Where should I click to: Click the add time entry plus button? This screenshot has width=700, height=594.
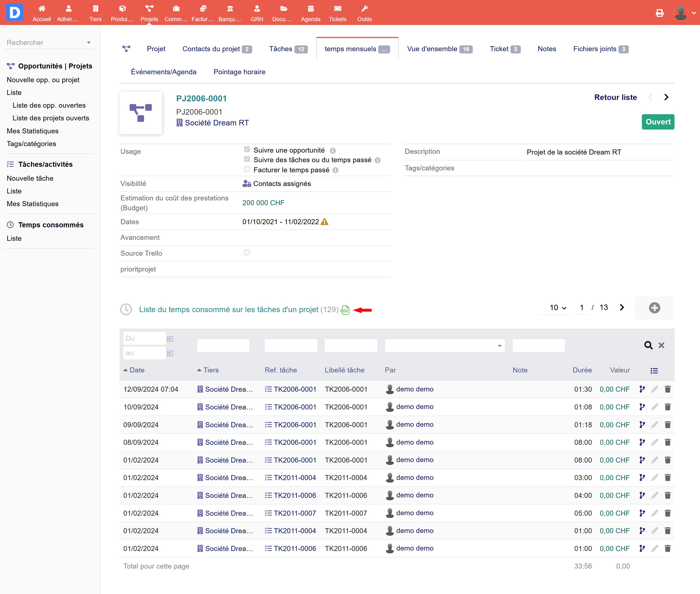tap(654, 308)
